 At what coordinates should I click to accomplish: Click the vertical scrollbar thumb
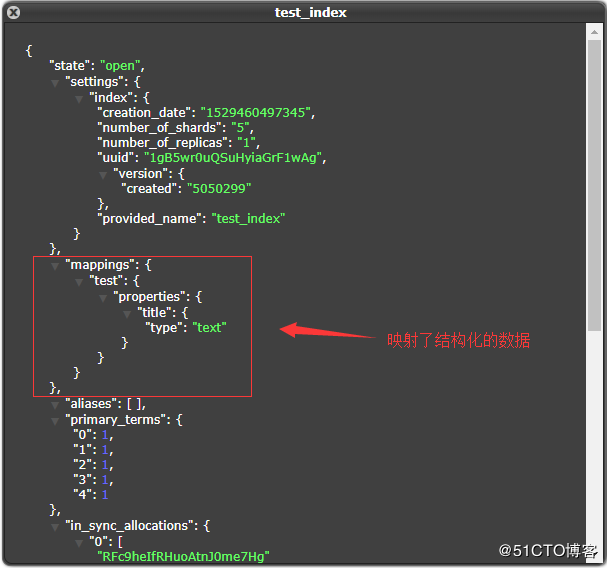coord(594,185)
